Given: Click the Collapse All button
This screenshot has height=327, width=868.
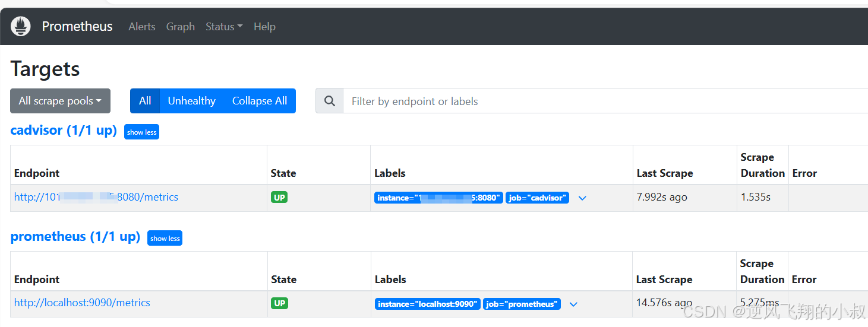Looking at the screenshot, I should click(260, 101).
